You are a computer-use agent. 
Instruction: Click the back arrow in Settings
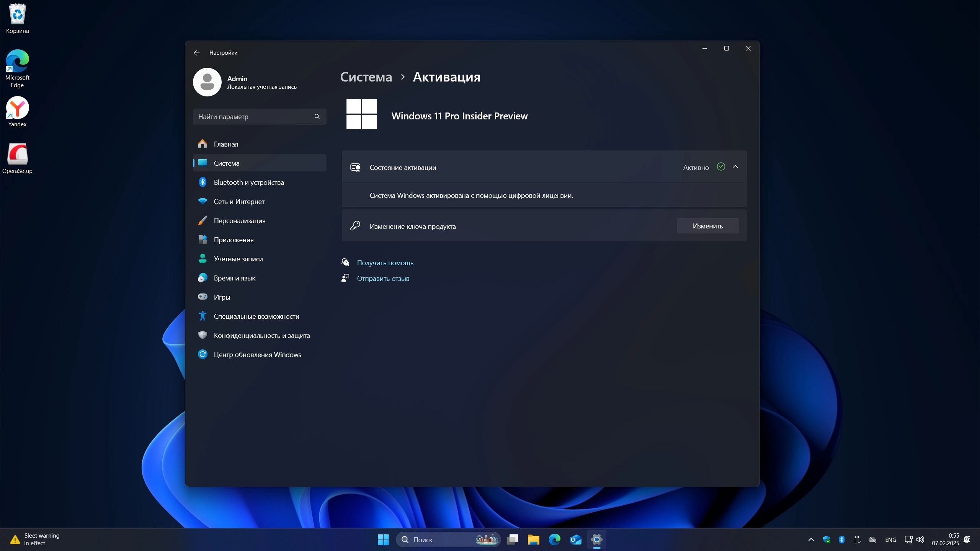pos(197,53)
